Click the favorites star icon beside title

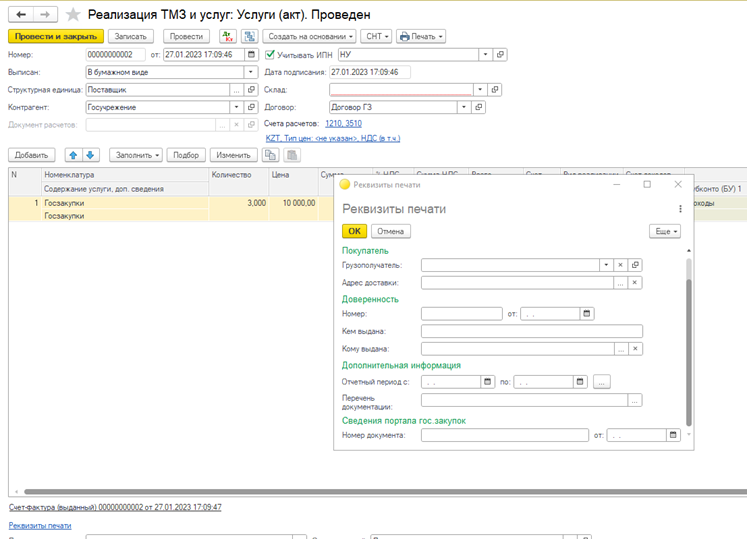pos(73,15)
